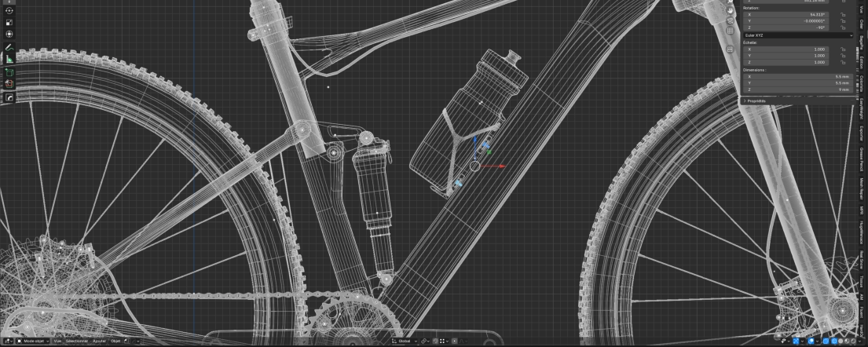This screenshot has height=347, width=868.
Task: Open the Vue menu in header
Action: (57, 342)
